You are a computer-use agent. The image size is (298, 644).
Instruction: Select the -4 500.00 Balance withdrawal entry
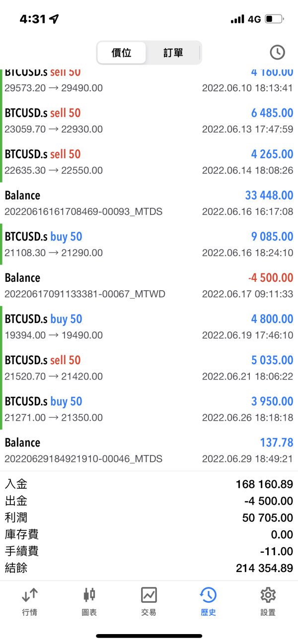click(x=149, y=285)
